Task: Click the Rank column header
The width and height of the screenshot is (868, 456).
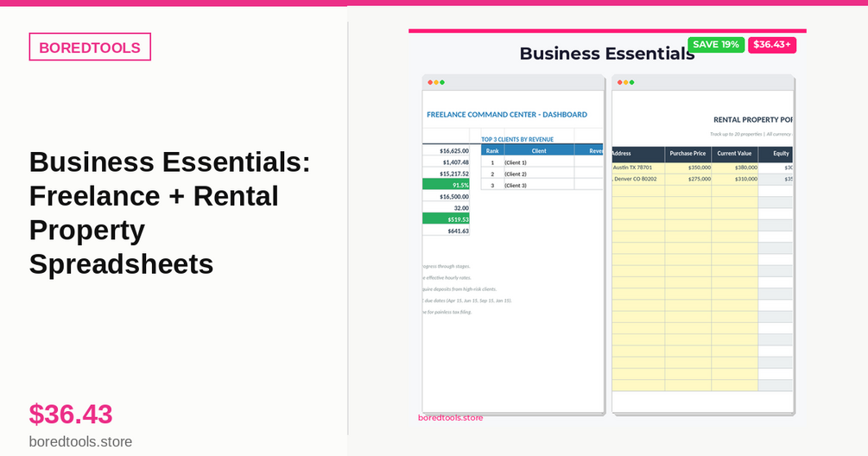Action: tap(492, 150)
